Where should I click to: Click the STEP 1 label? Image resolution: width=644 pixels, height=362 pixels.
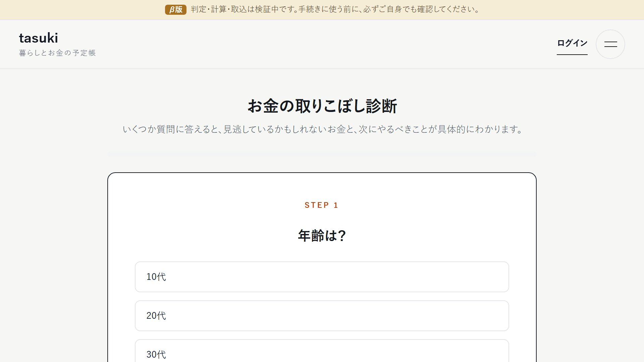click(321, 205)
